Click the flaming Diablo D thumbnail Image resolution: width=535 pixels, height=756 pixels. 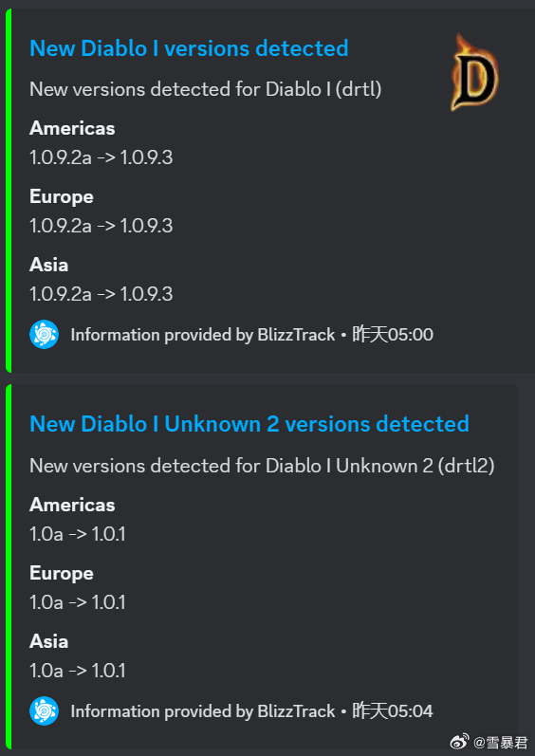[474, 72]
